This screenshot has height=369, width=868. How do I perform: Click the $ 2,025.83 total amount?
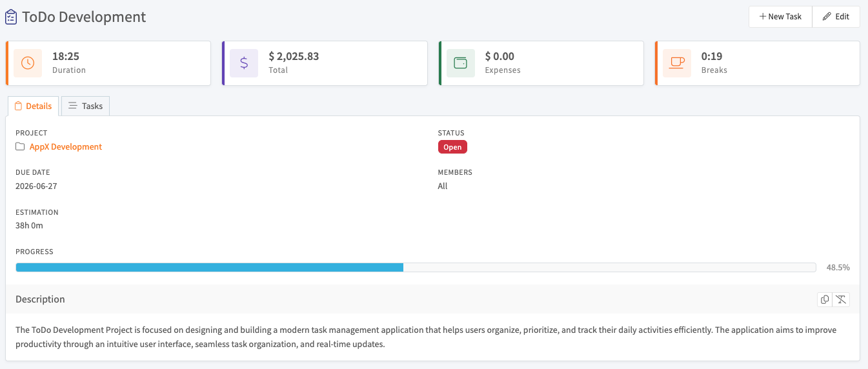pos(294,57)
